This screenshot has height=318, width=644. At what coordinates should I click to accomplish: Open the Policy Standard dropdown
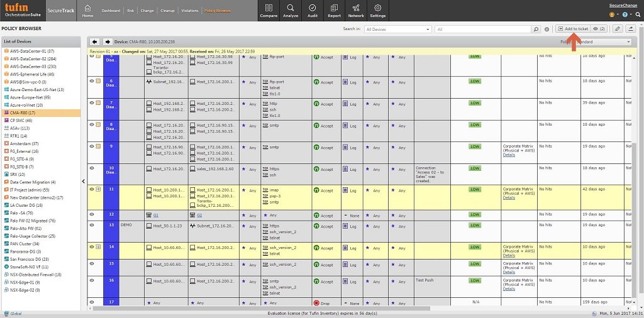tap(595, 42)
